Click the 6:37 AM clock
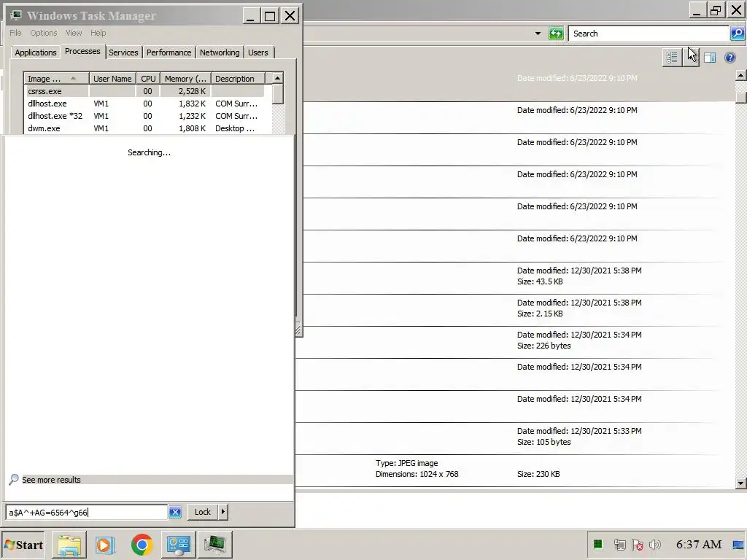Viewport: 747px width, 560px height. [698, 544]
